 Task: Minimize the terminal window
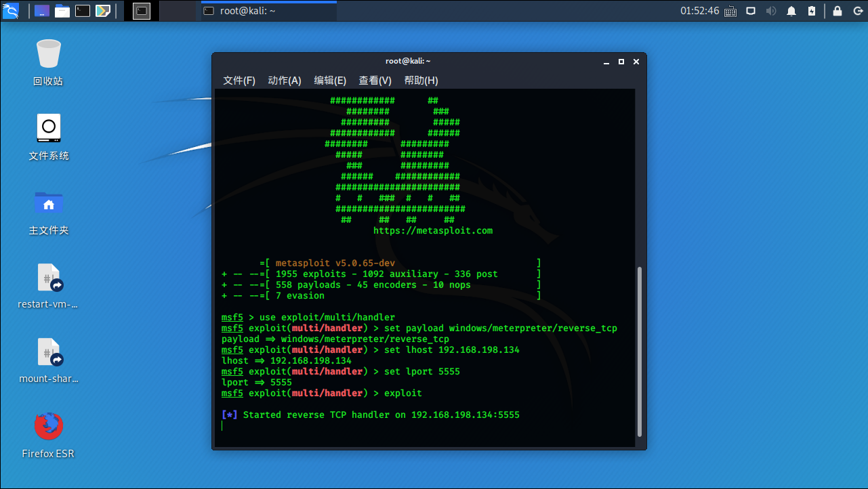[x=608, y=62]
